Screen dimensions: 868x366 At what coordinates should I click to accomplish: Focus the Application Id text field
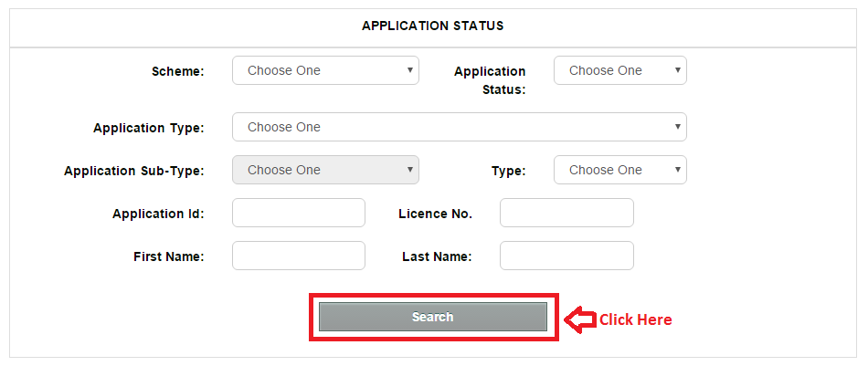pyautogui.click(x=299, y=213)
